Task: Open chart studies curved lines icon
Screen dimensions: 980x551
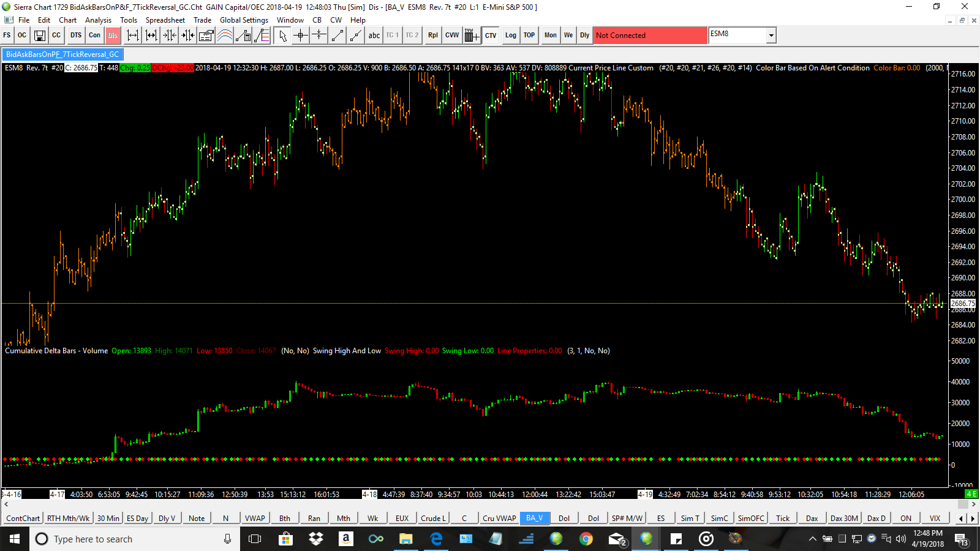Action: (x=225, y=36)
